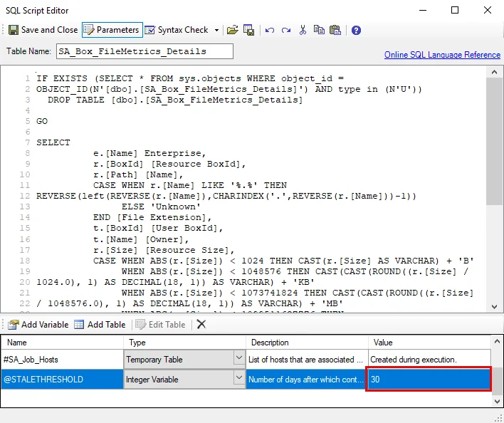This screenshot has height=423, width=504.
Task: Open Type dropdown for #SA_Job_Hosts row
Action: [238, 357]
